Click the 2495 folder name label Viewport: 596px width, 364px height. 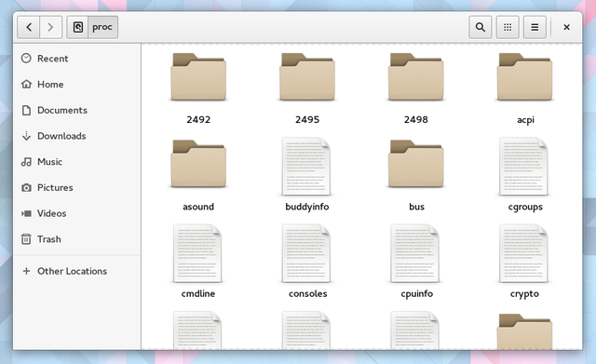(307, 120)
